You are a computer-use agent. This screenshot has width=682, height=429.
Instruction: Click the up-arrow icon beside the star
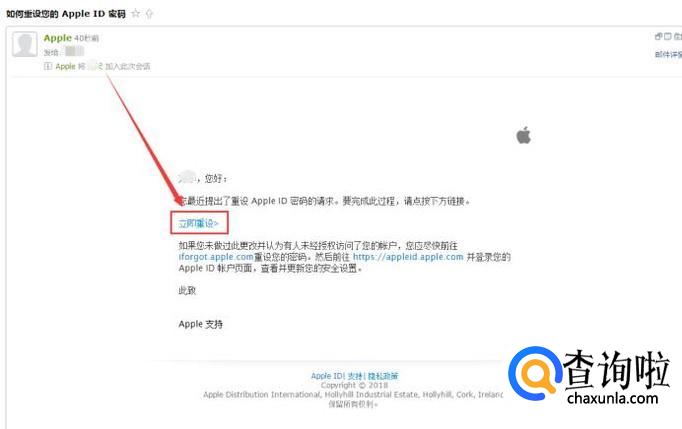coord(149,14)
